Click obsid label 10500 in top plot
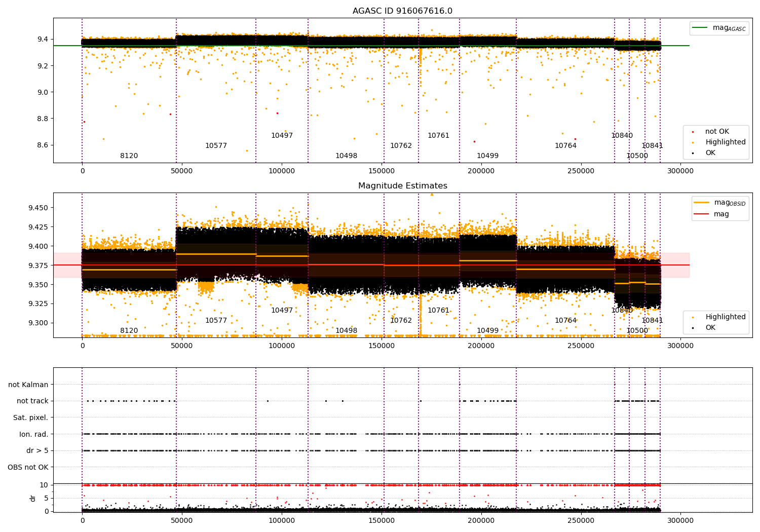The width and height of the screenshot is (760, 532). [x=637, y=156]
